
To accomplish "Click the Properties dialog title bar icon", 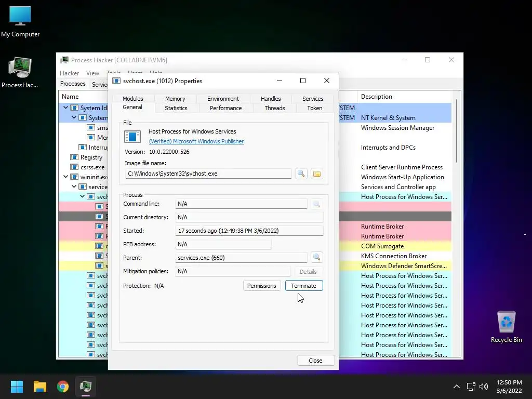I will tap(116, 81).
